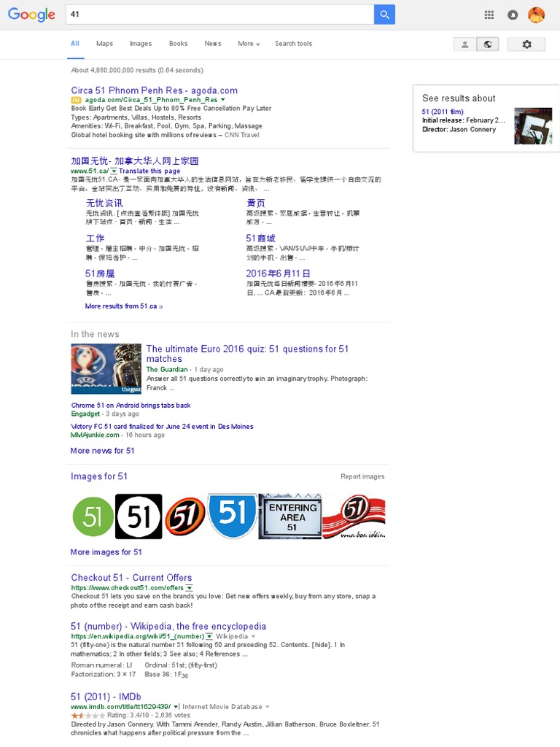Screen dimensions: 560x747
Task: Open the black square 51 image
Action: [139, 516]
